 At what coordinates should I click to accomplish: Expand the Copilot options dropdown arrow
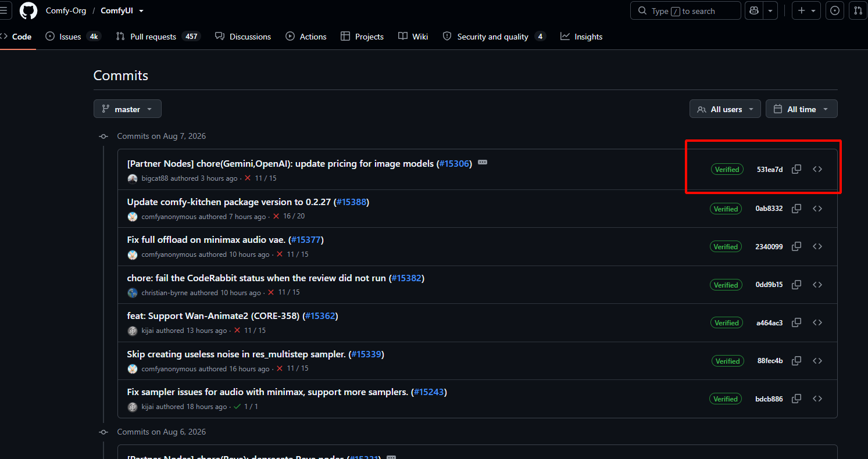coord(770,10)
